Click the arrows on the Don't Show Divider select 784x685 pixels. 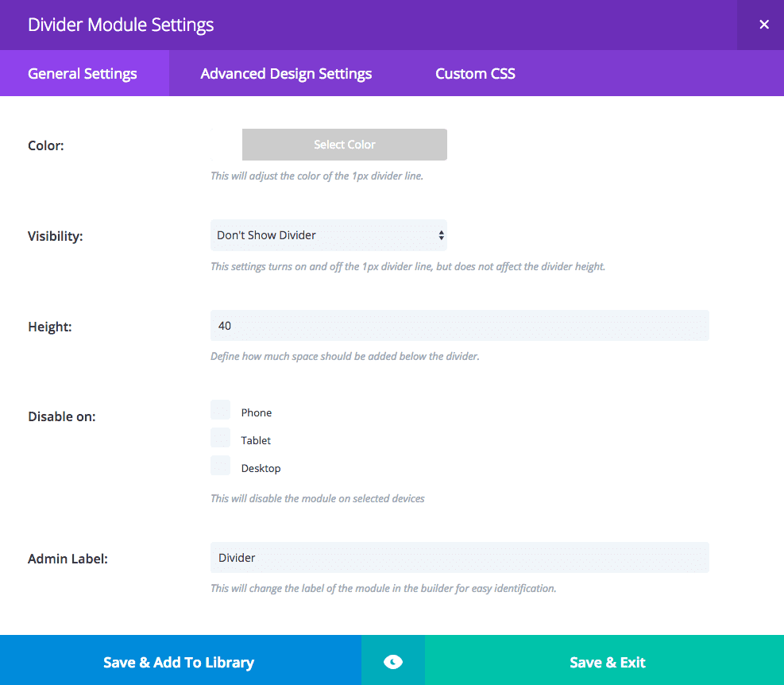point(441,235)
